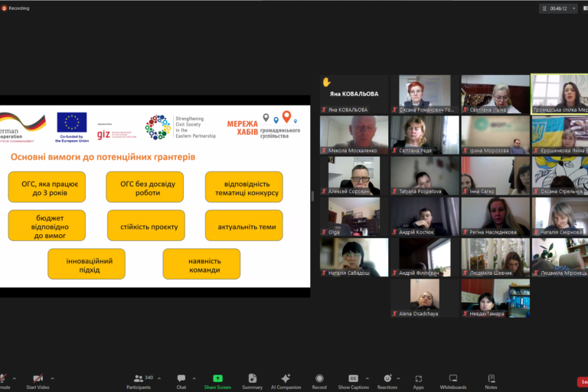Viewport: 588px width, 392px height.
Task: Select Светлана Ільїна video tile
Action: [x=495, y=94]
